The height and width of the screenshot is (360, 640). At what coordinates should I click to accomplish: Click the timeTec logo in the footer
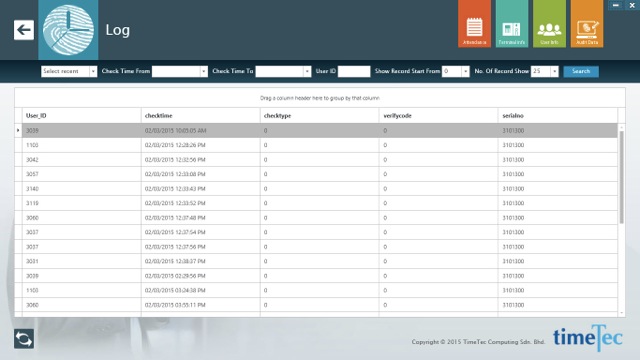point(588,338)
